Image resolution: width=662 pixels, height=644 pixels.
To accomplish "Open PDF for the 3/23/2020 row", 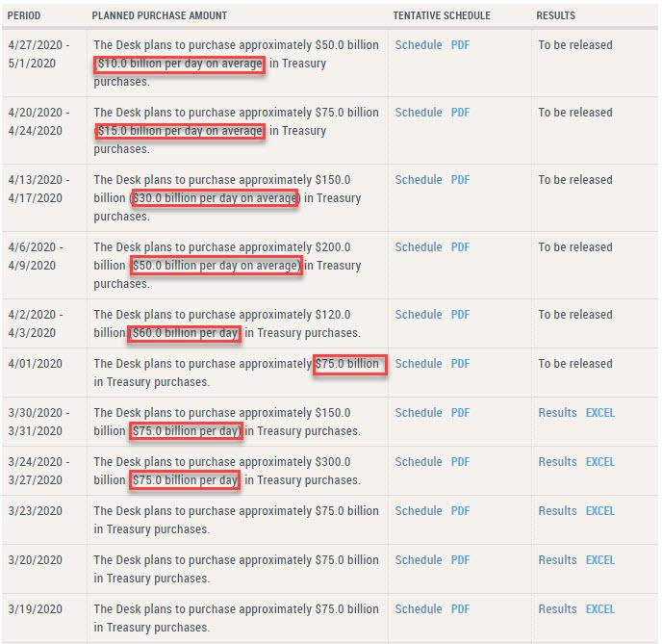I will [460, 511].
